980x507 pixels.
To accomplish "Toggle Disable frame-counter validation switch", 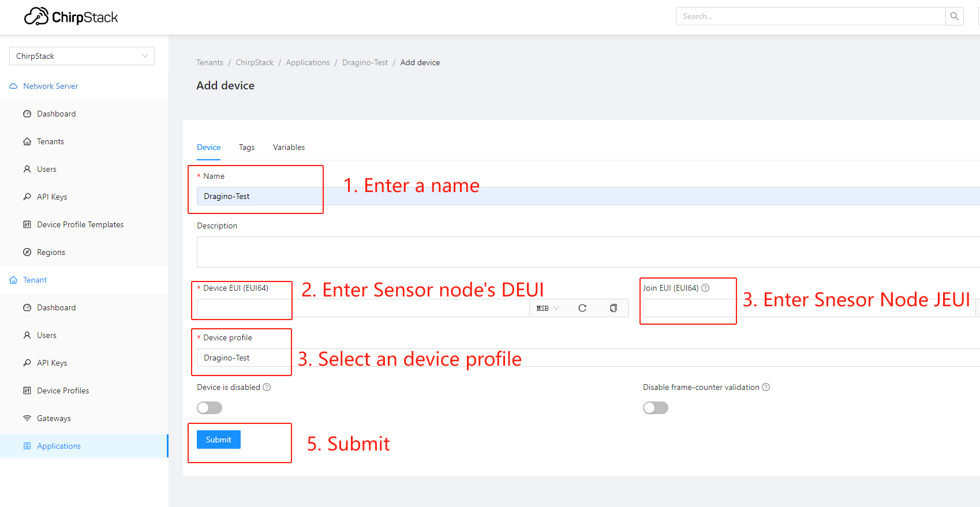I will (656, 408).
